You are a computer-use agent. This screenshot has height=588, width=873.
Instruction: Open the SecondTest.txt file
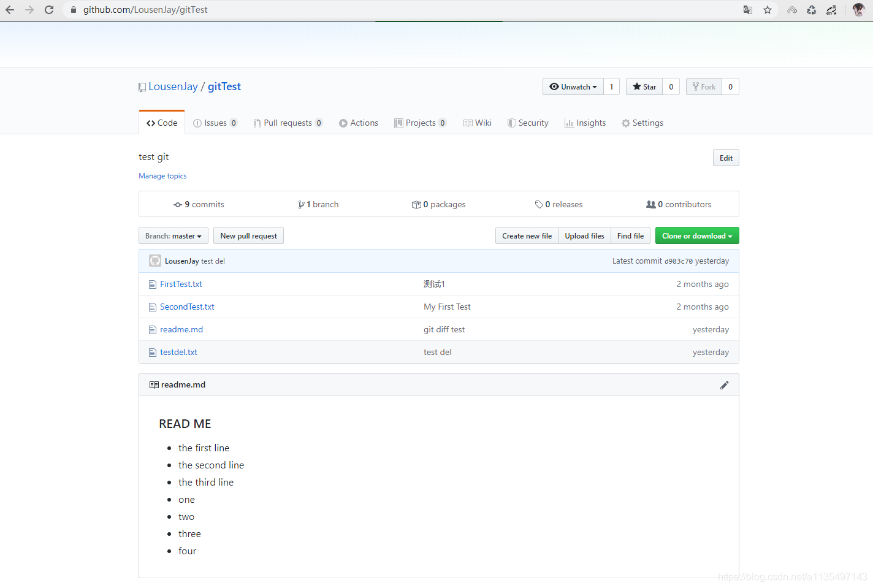pos(187,307)
